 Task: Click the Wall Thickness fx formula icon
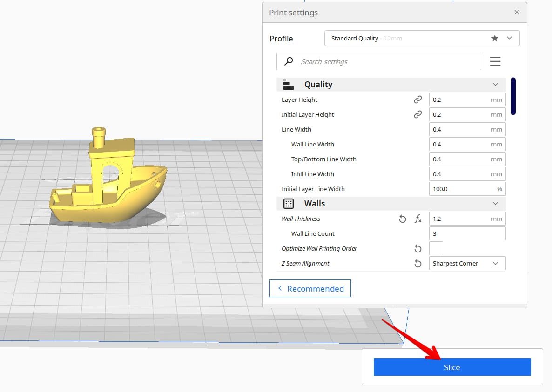tap(418, 219)
